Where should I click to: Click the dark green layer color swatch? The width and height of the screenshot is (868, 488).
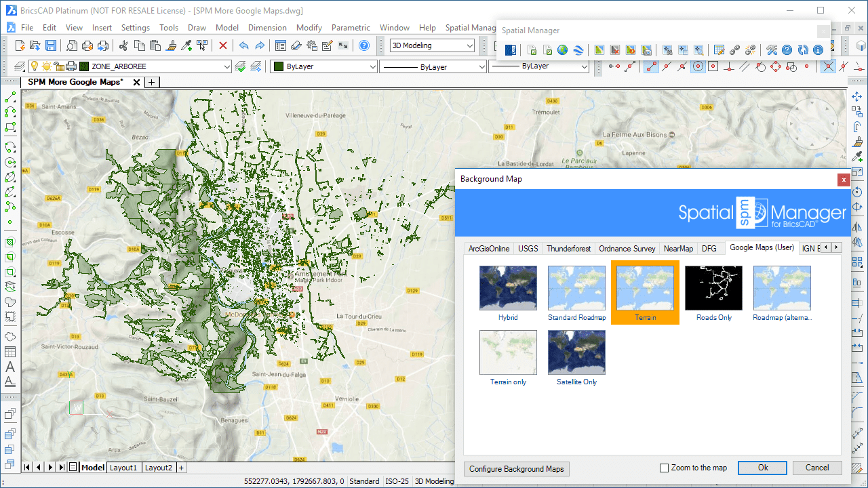pyautogui.click(x=84, y=66)
